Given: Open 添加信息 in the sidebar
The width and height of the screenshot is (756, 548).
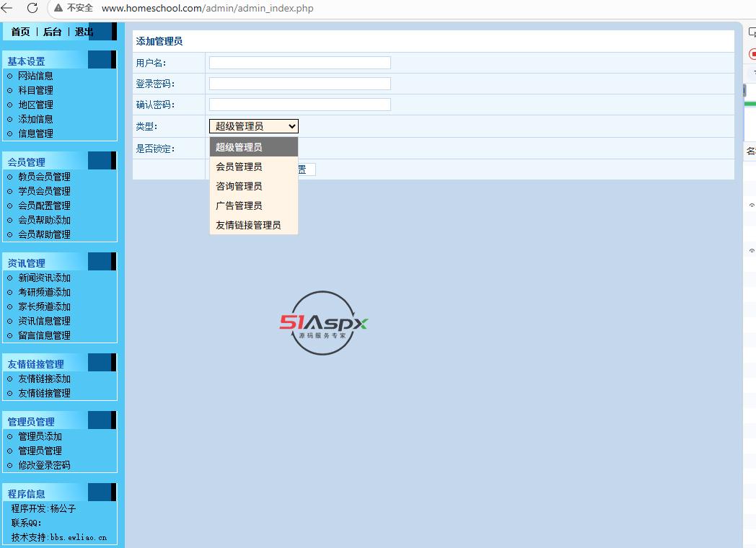Looking at the screenshot, I should pos(35,120).
